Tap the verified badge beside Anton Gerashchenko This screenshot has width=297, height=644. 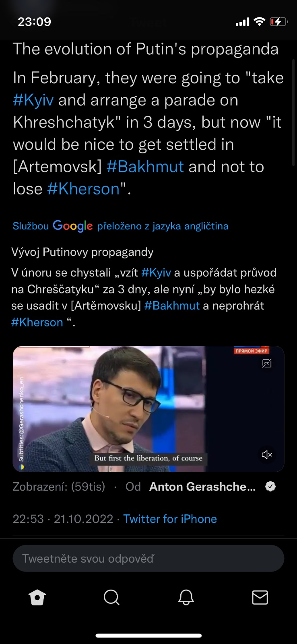click(270, 487)
